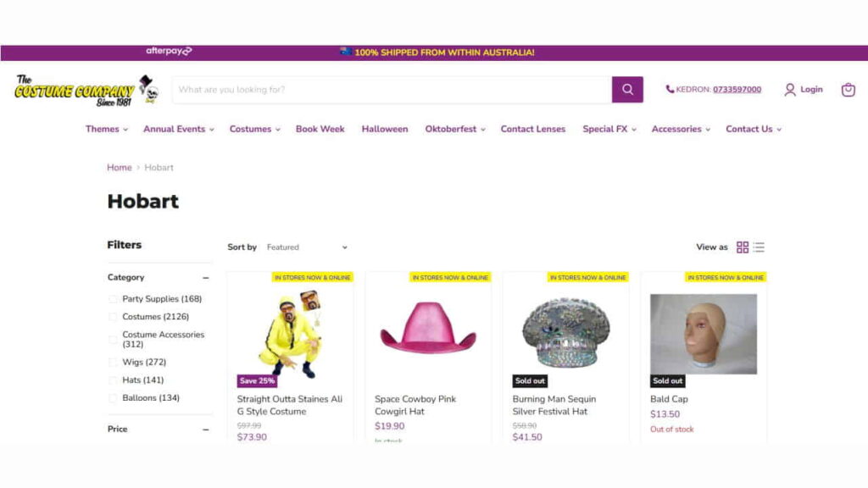868x488 pixels.
Task: Click the silver sequin festival hat image
Action: pos(565,332)
